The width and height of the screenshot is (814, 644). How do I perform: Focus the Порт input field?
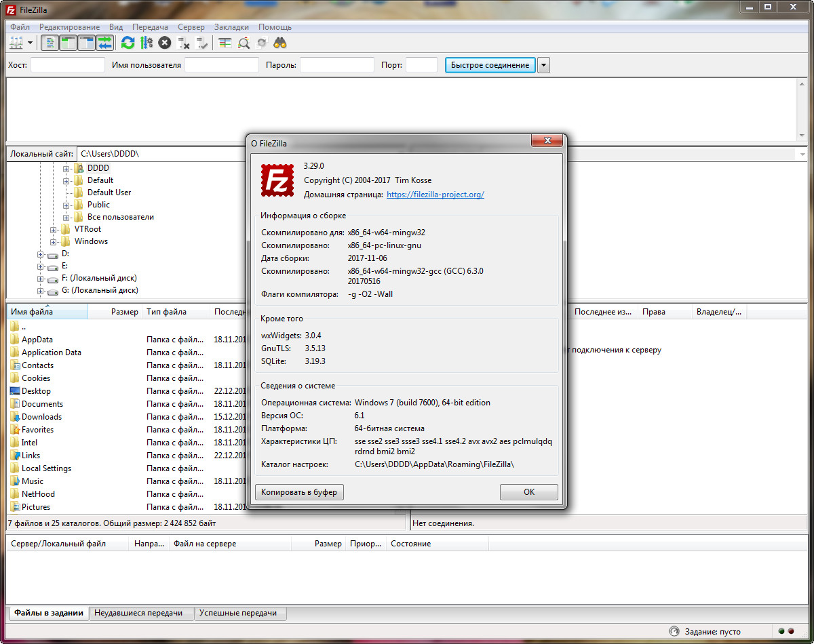click(x=421, y=65)
